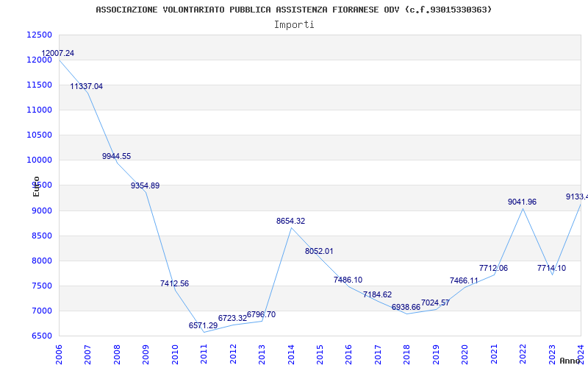Click the 2013 year axis label

[x=262, y=355]
